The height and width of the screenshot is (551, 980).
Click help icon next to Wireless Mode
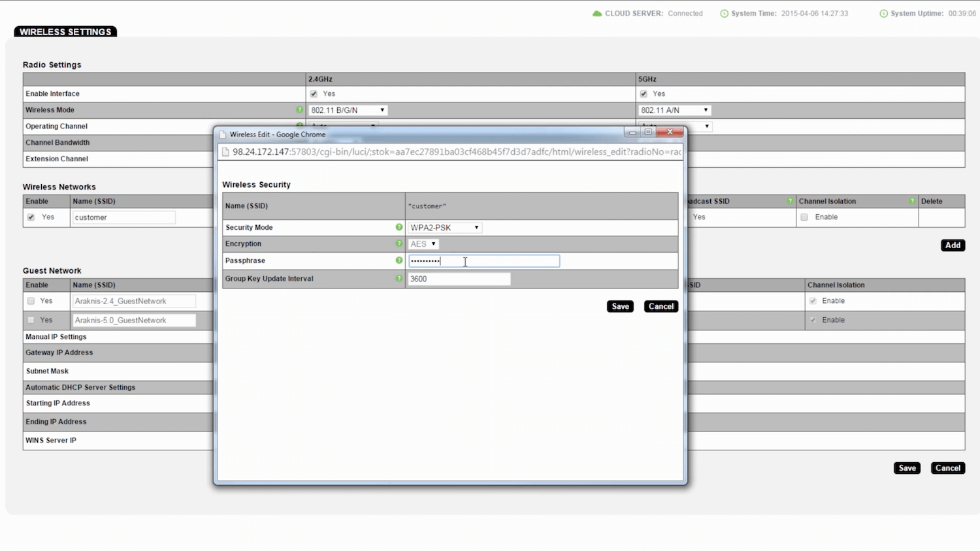coord(299,110)
